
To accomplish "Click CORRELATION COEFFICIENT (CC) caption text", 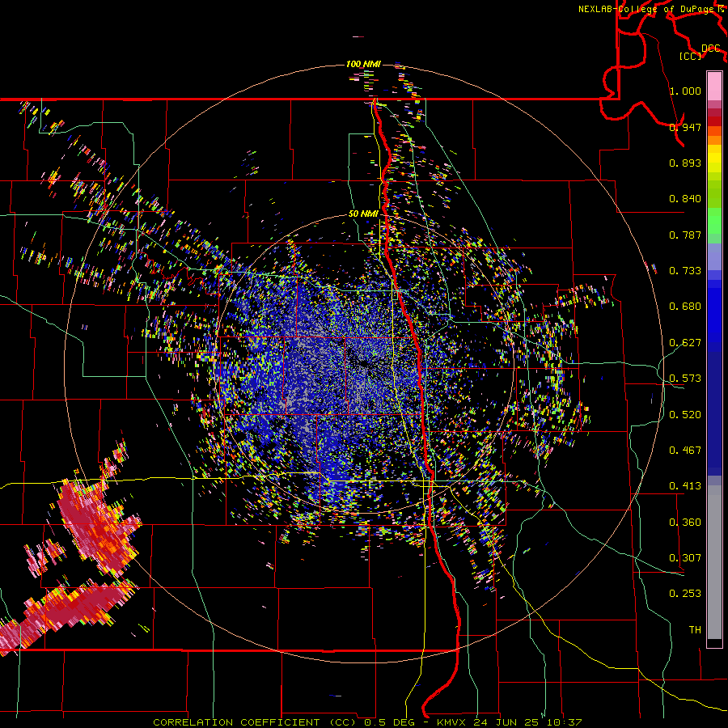I will point(255,722).
